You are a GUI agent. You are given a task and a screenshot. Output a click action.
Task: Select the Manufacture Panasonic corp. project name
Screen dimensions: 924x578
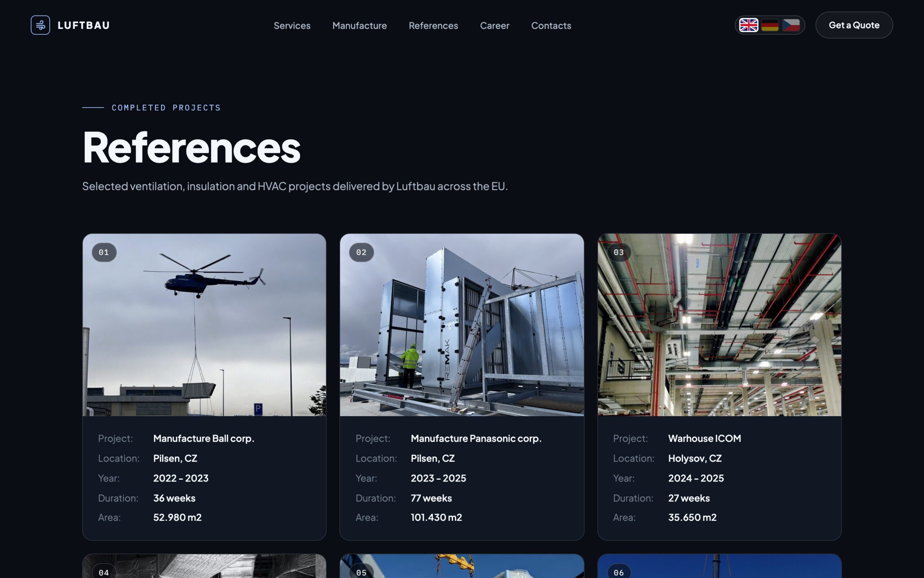pos(476,439)
